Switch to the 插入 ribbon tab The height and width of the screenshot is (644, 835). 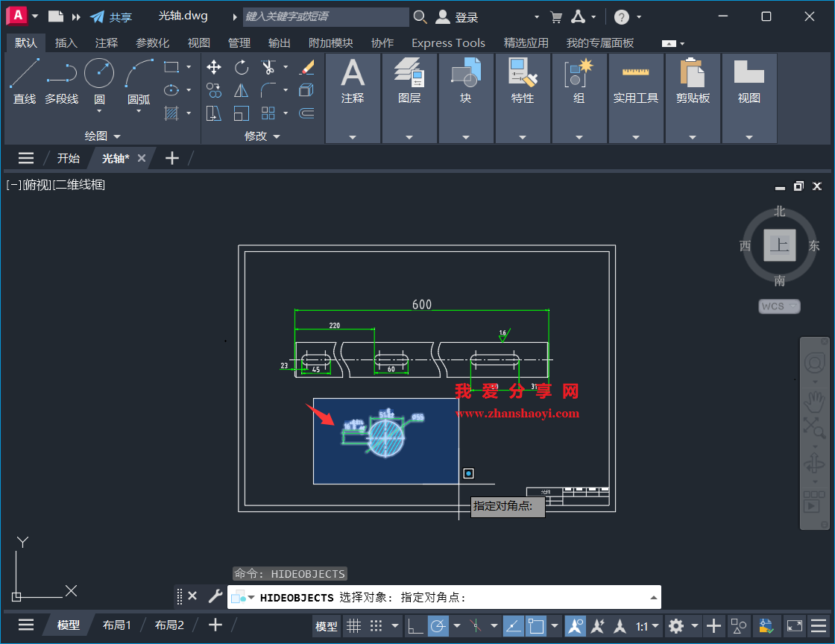click(x=66, y=42)
